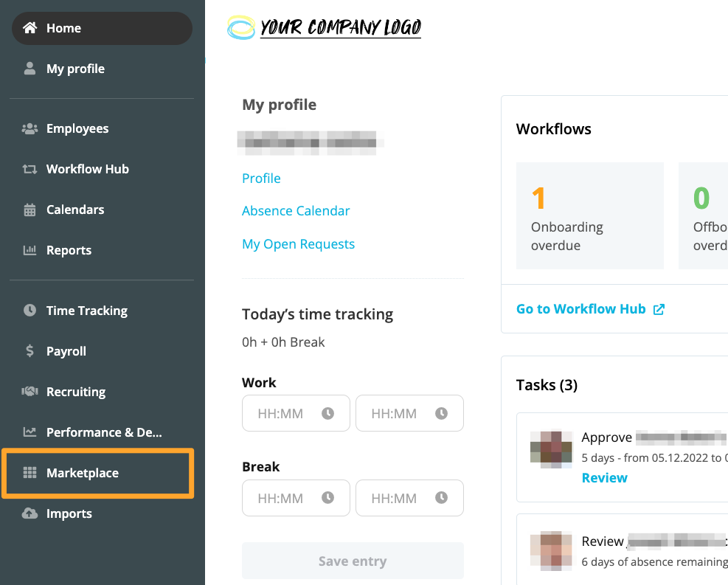The width and height of the screenshot is (728, 585).
Task: Click the Home house icon in sidebar
Action: point(30,28)
